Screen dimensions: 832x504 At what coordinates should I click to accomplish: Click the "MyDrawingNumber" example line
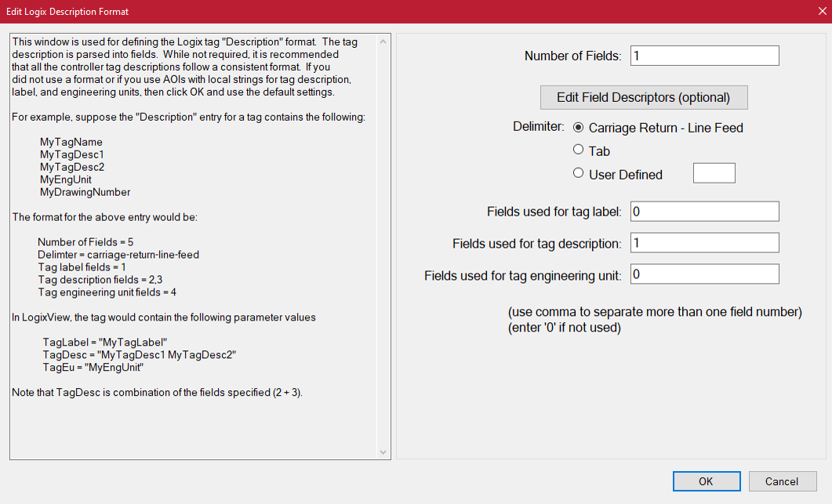[85, 192]
